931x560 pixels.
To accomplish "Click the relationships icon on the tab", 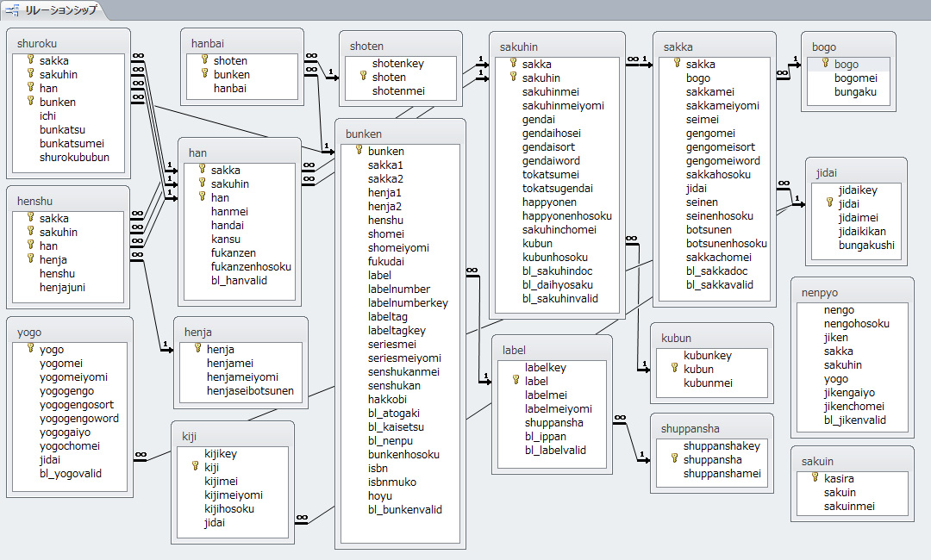I will click(12, 10).
